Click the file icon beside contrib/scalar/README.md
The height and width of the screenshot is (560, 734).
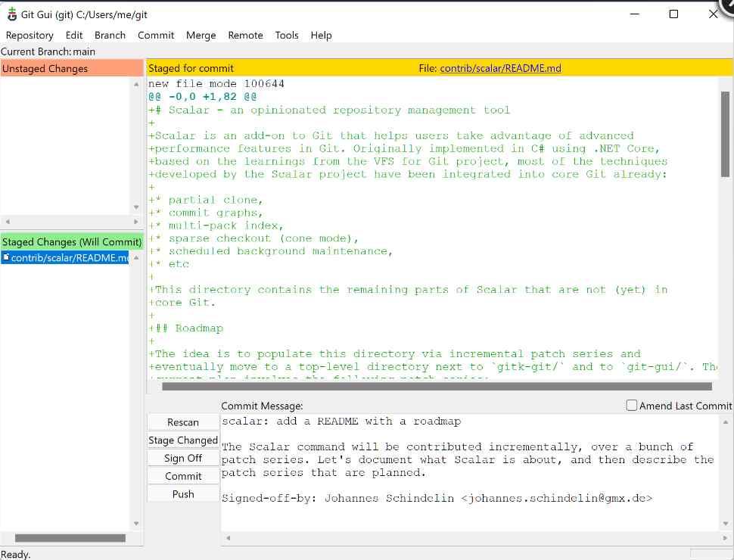[x=6, y=257]
